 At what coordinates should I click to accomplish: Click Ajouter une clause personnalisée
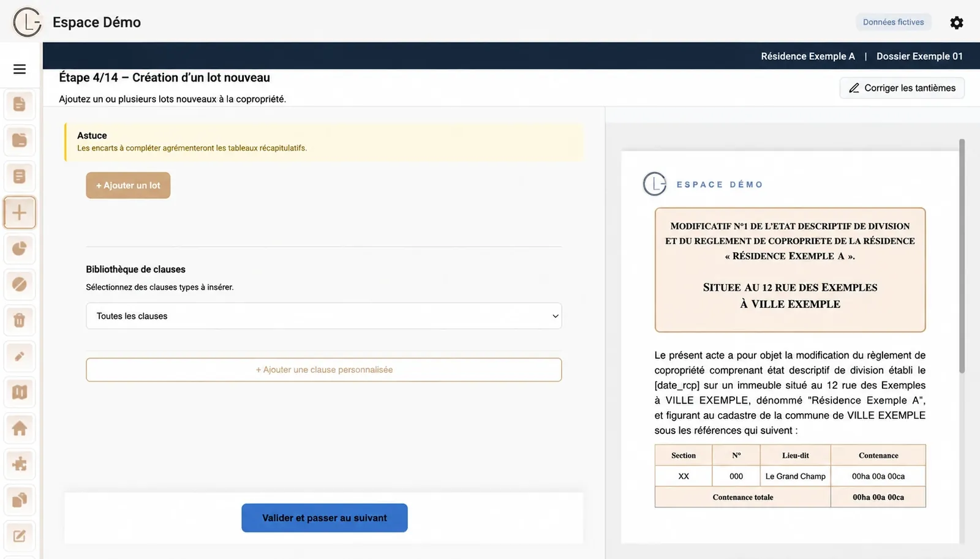(x=323, y=370)
